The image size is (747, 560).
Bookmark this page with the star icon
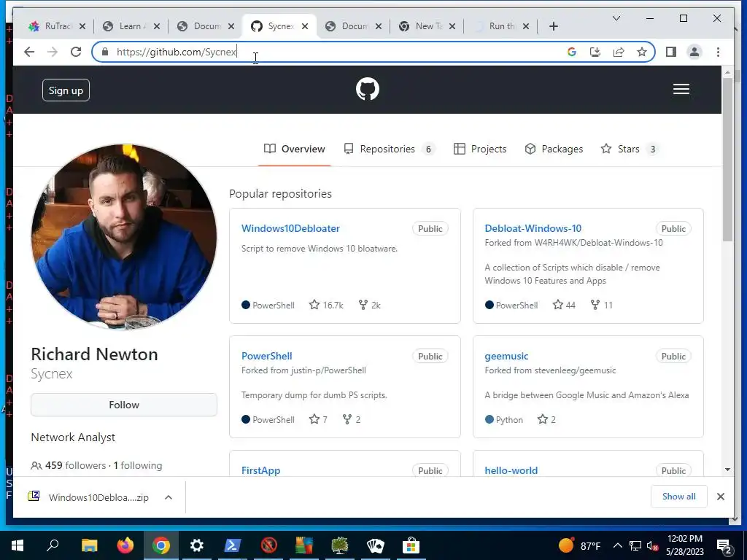tap(642, 52)
